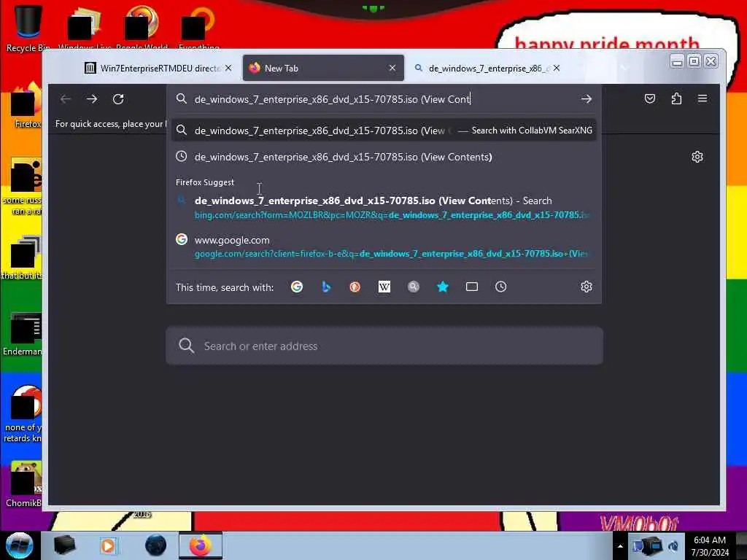Open the clock showing 6:04 AM

(x=710, y=546)
